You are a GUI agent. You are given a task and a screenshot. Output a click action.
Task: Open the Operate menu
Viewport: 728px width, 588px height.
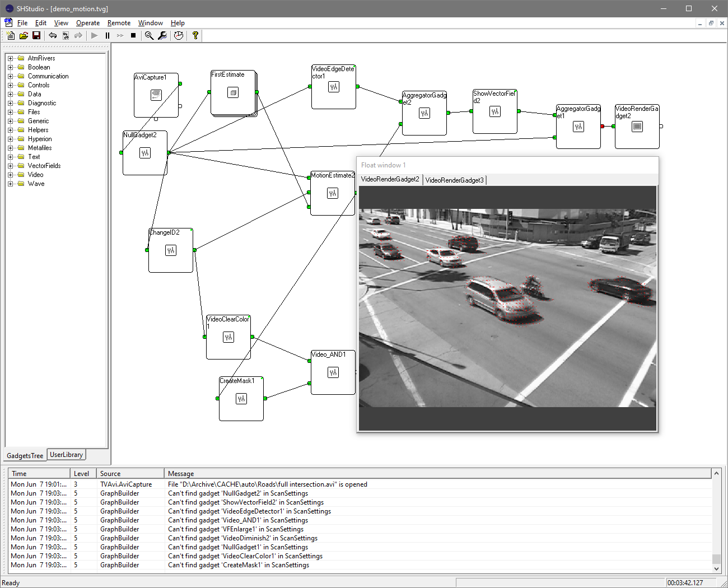click(88, 23)
